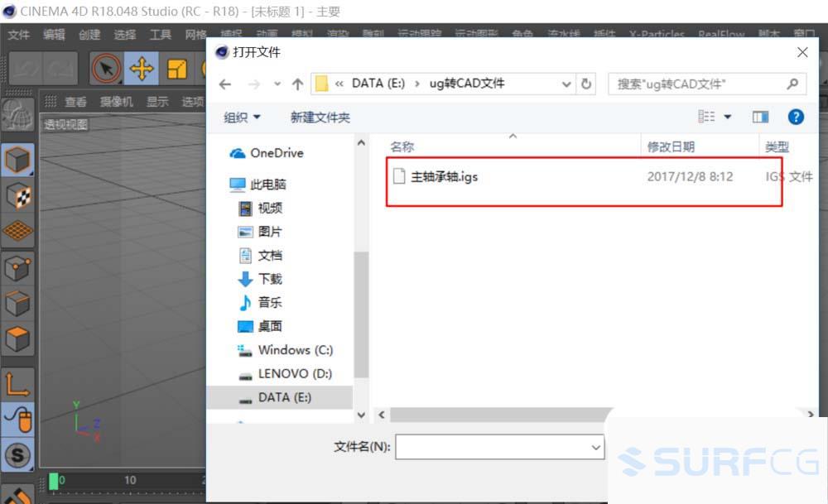Select the workplane grid mode icon
Viewport: 828px width, 504px height.
click(x=17, y=231)
